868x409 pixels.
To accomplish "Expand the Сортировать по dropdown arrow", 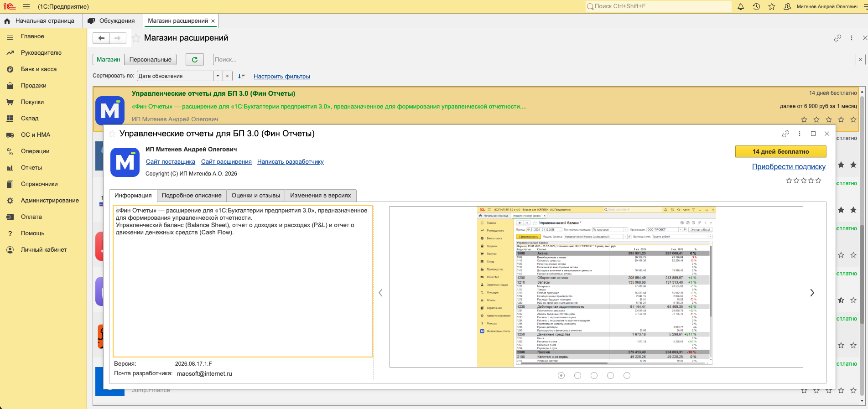I will [218, 76].
